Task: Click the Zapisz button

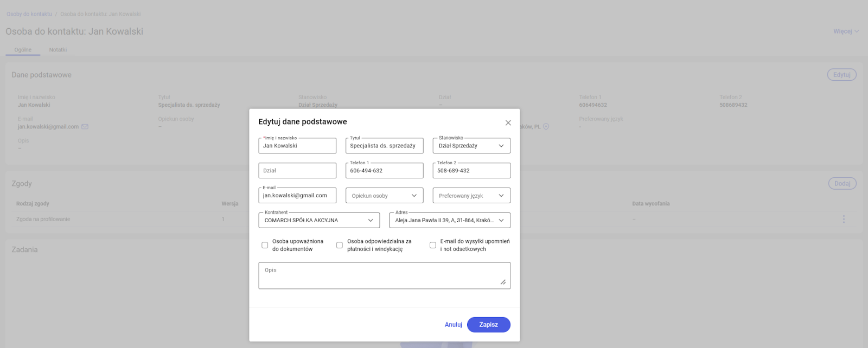Action: 488,325
